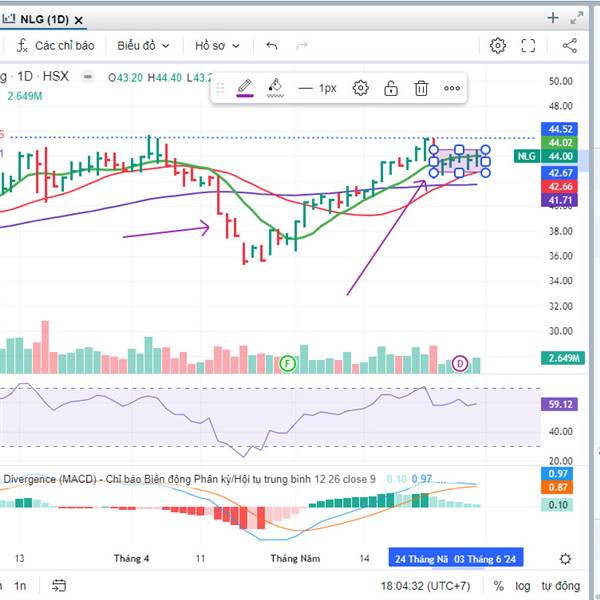Select the purple 41.71 price tag
This screenshot has width=600, height=600.
tap(559, 200)
